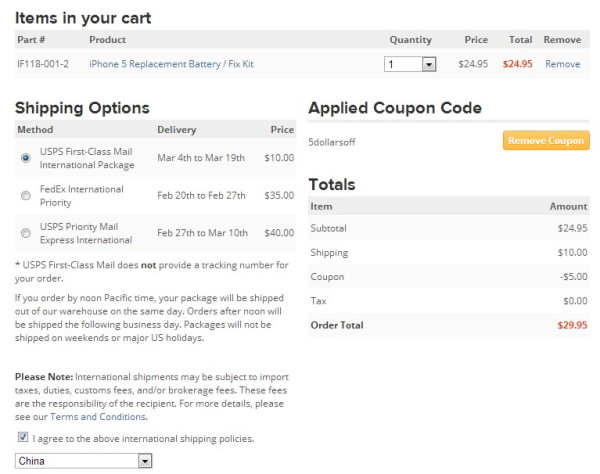This screenshot has width=600, height=474.
Task: Click delivery estimate Feb 20th to Feb 27th
Action: 201,195
